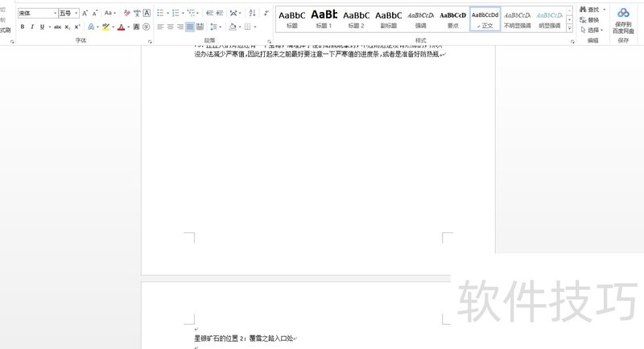
Task: Click the clear formatting icon
Action: pyautogui.click(x=126, y=13)
